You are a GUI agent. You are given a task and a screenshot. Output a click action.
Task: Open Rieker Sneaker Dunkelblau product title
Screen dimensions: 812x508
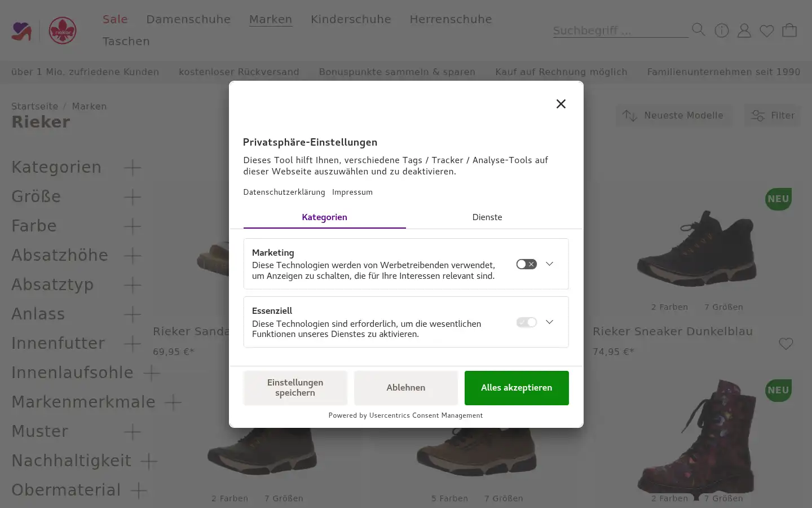tap(673, 331)
